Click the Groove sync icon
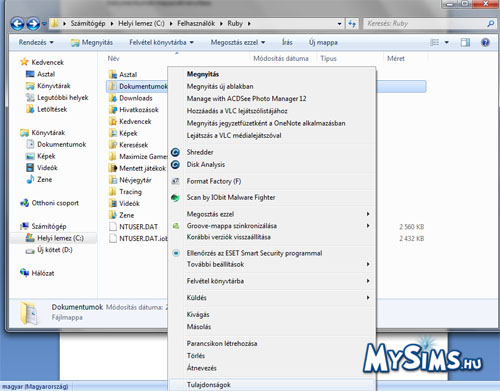The image size is (500, 391). point(176,226)
